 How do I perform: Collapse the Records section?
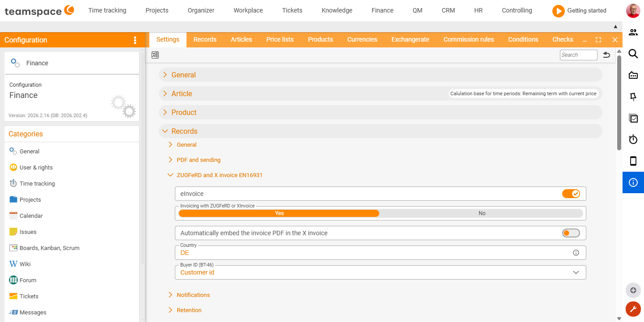click(x=380, y=131)
